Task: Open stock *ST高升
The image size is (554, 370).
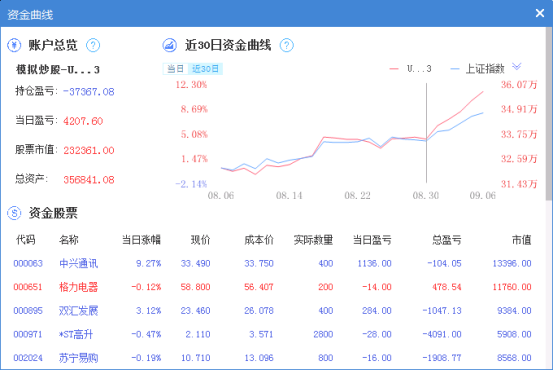Action: 76,334
